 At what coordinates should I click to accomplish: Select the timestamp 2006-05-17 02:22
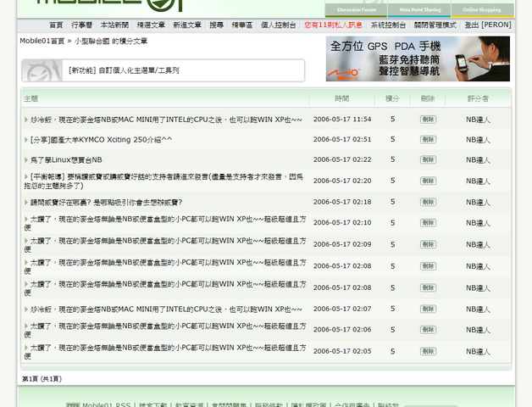pos(342,159)
